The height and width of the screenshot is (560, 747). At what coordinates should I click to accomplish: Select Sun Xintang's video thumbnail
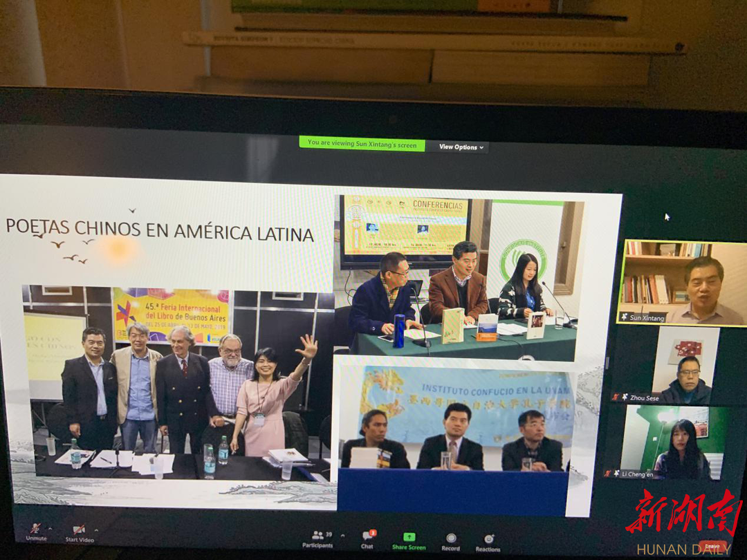point(682,283)
